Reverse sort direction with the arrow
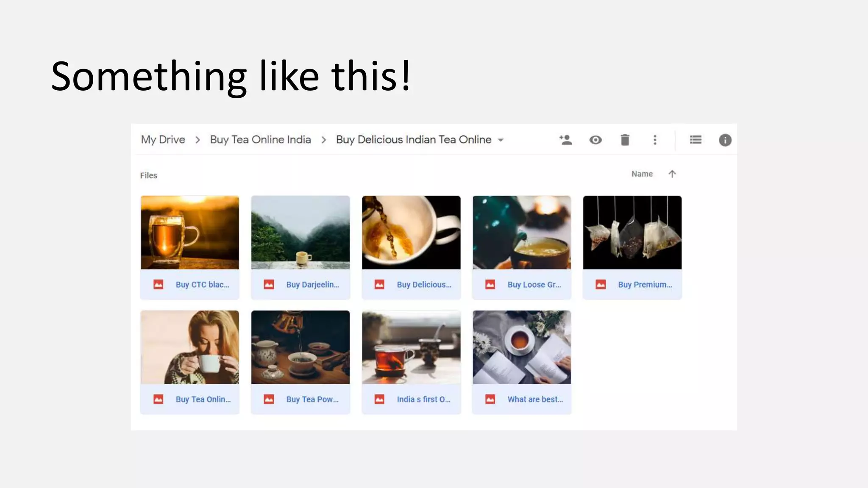868x488 pixels. pyautogui.click(x=672, y=174)
